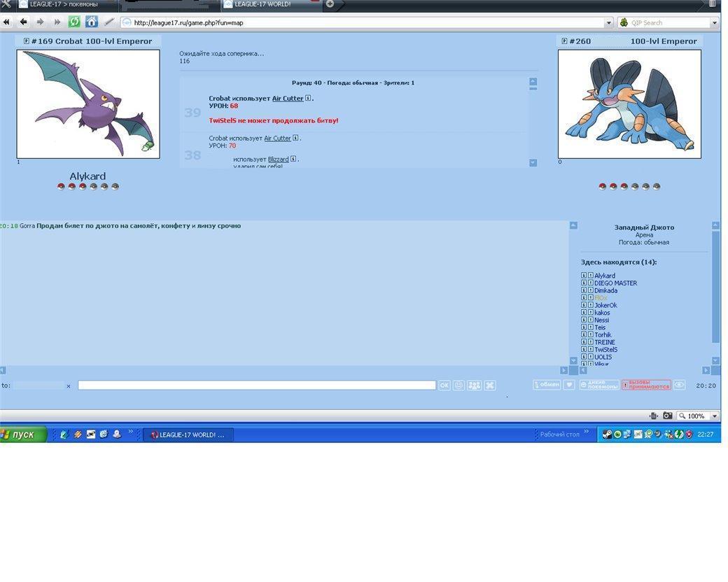The image size is (728, 582).
Task: Click the player list vertical scrollbar thumb
Action: point(715,286)
